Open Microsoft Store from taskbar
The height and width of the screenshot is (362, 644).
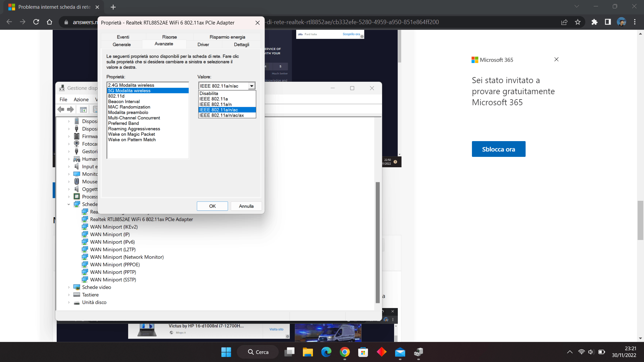click(x=363, y=352)
